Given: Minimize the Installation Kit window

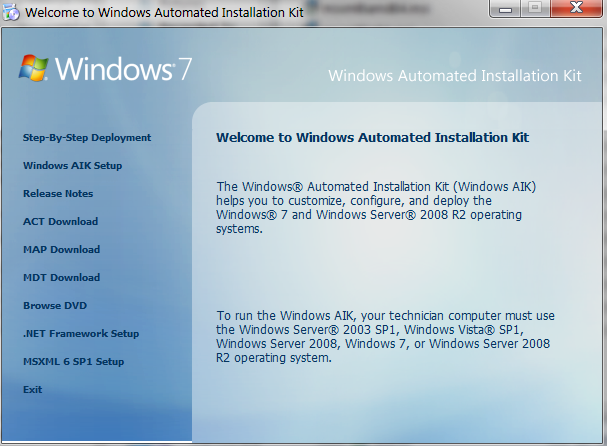Looking at the screenshot, I should (506, 9).
